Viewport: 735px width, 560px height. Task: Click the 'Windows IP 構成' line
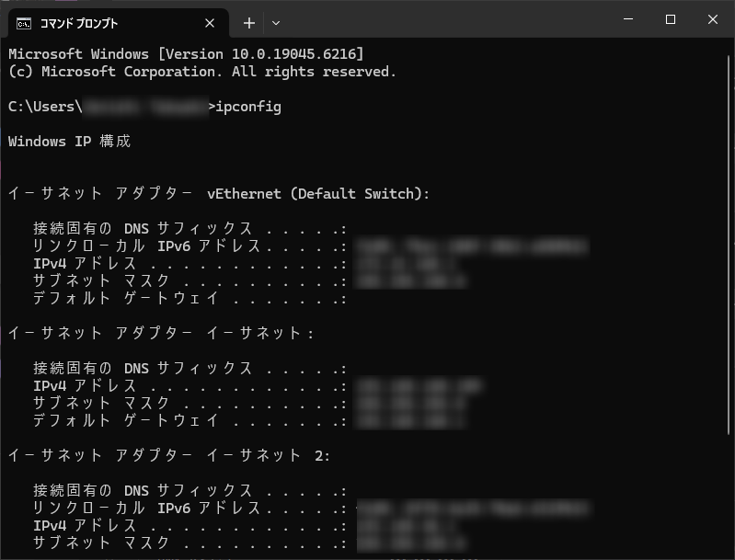coord(69,141)
